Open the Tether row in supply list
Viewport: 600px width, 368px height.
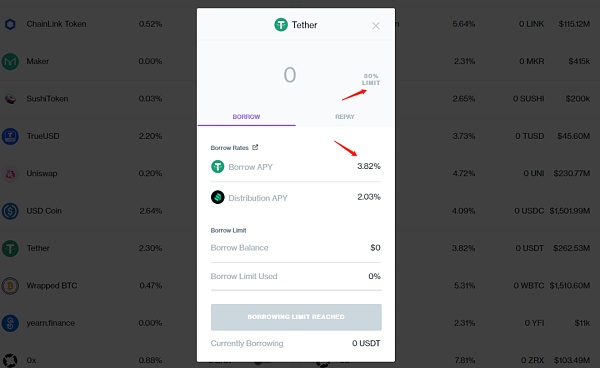[x=98, y=248]
